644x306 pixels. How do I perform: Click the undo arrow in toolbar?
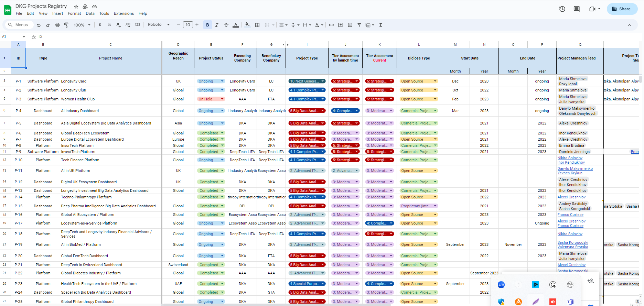coord(39,25)
